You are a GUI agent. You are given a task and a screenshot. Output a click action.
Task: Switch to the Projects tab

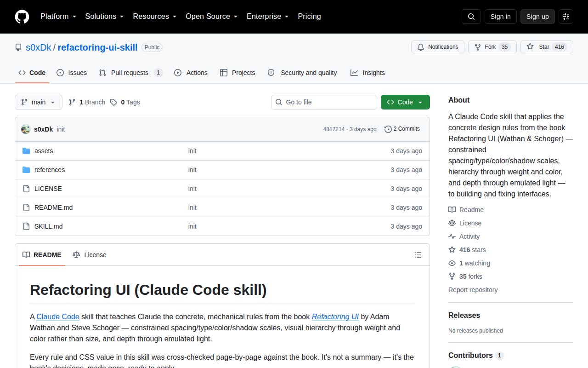tap(237, 73)
